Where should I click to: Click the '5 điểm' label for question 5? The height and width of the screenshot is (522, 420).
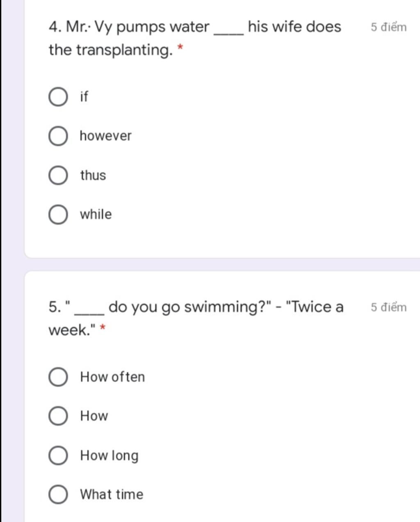click(x=389, y=307)
